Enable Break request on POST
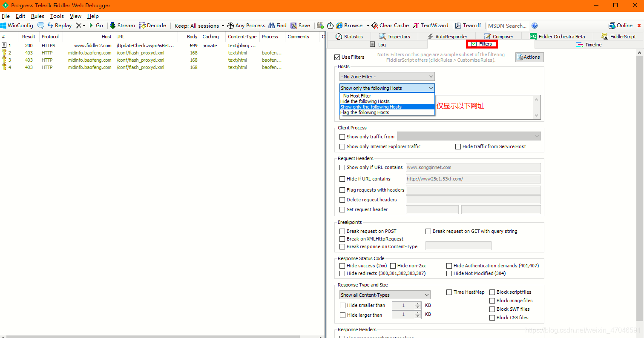 coord(342,232)
